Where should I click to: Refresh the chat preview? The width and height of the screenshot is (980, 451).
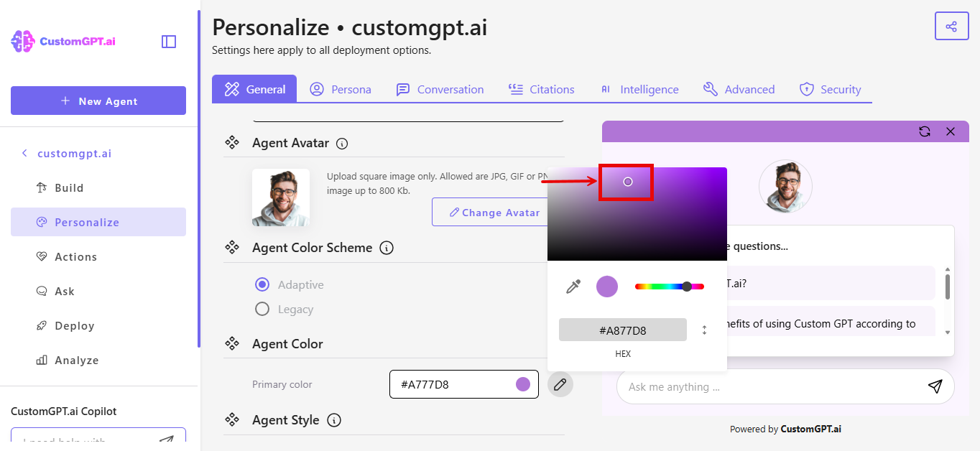tap(925, 131)
